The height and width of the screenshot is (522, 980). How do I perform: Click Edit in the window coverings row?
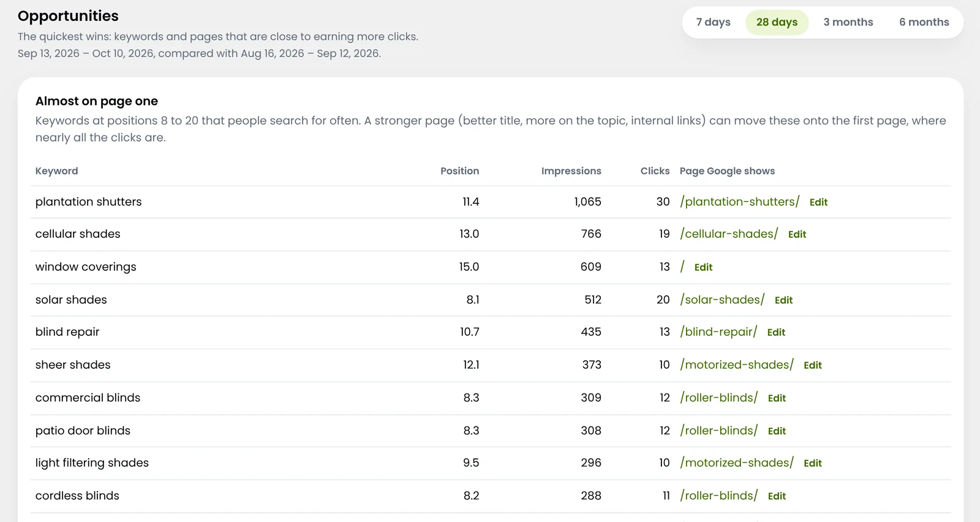pyautogui.click(x=703, y=267)
